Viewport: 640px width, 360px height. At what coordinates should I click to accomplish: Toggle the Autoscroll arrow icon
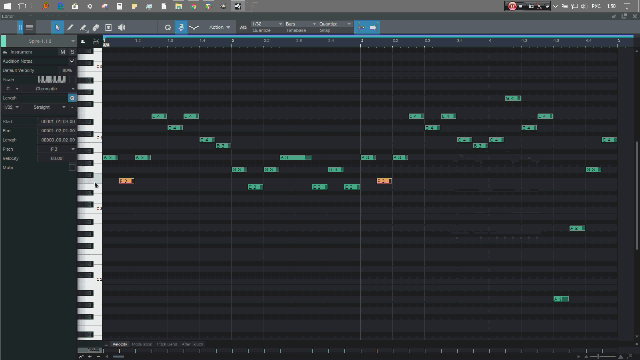(373, 27)
